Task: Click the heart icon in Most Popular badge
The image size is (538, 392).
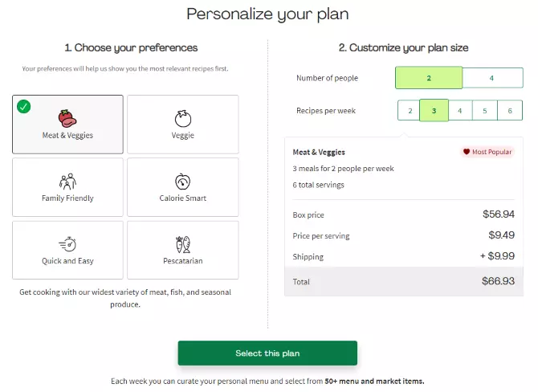Action: coord(467,151)
